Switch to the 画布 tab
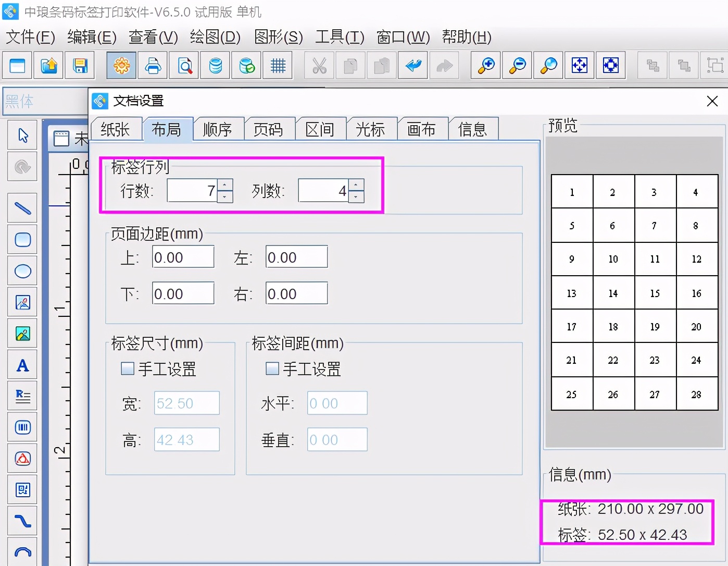This screenshot has height=566, width=728. [x=421, y=129]
